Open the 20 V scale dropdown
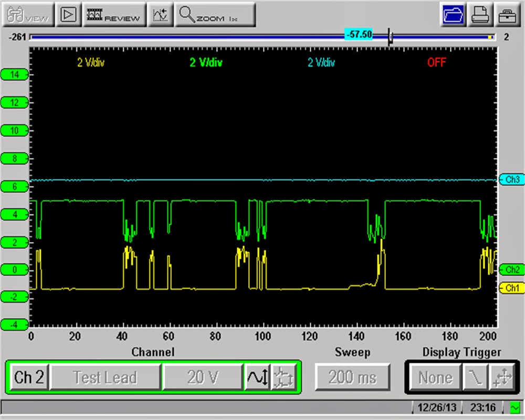Viewport: 525px width, 420px height. pos(202,377)
